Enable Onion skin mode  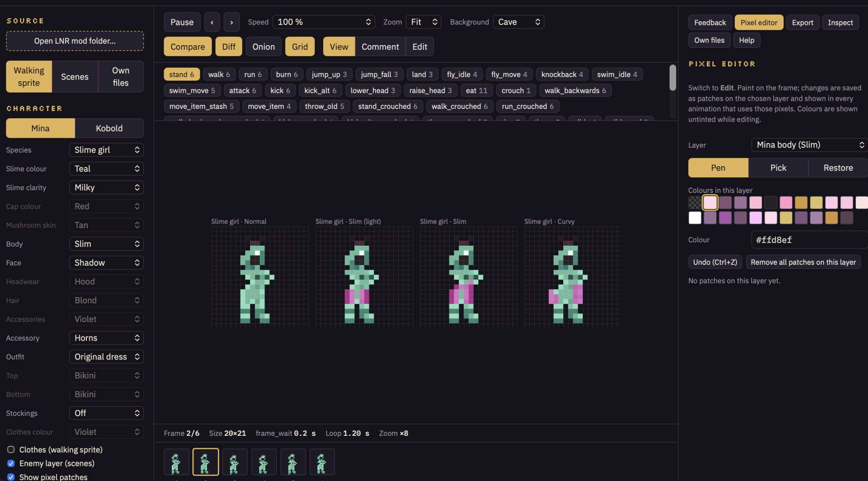[264, 47]
